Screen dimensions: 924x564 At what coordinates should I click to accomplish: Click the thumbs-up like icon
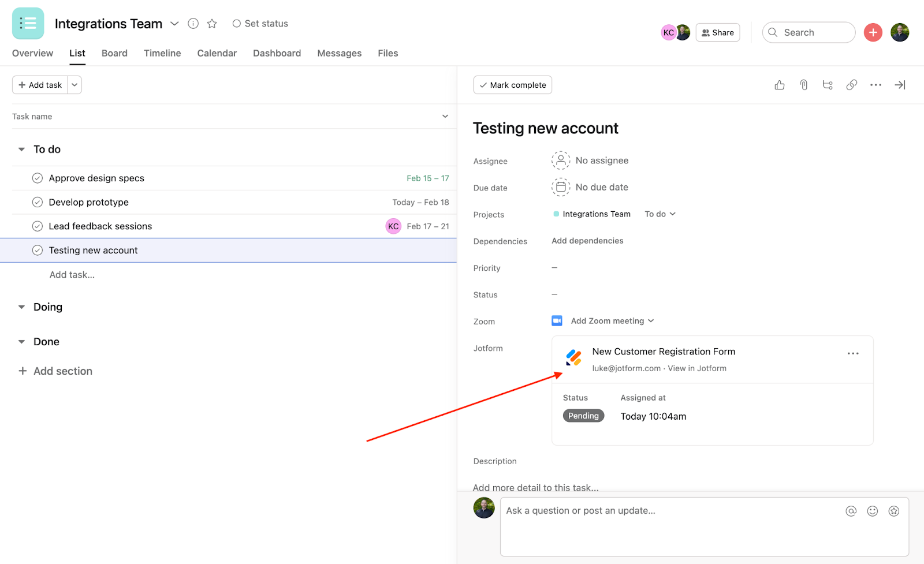tap(780, 85)
